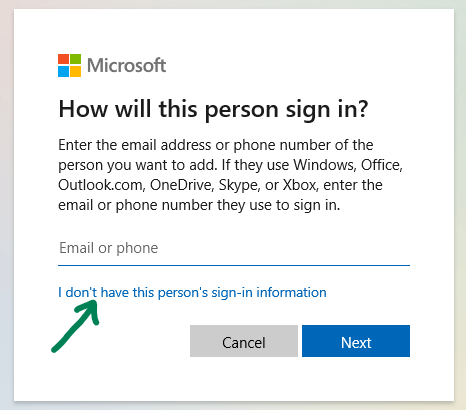
Task: Click the hand-drawn green arrow annotation
Action: click(x=75, y=326)
